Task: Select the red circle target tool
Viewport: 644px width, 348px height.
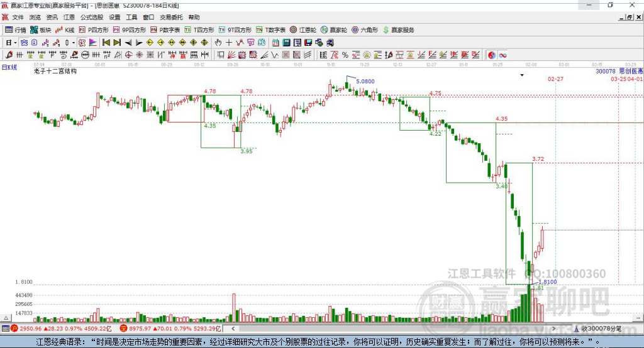Action: 128,55
